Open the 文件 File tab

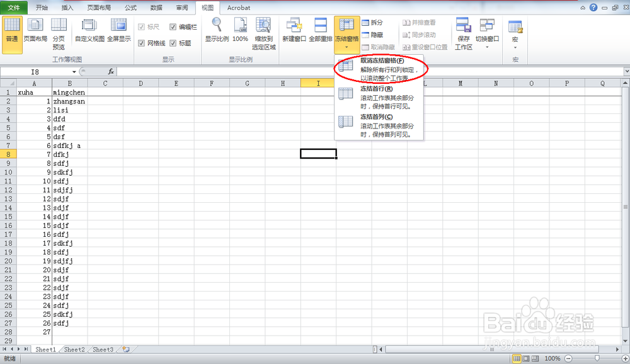14,8
